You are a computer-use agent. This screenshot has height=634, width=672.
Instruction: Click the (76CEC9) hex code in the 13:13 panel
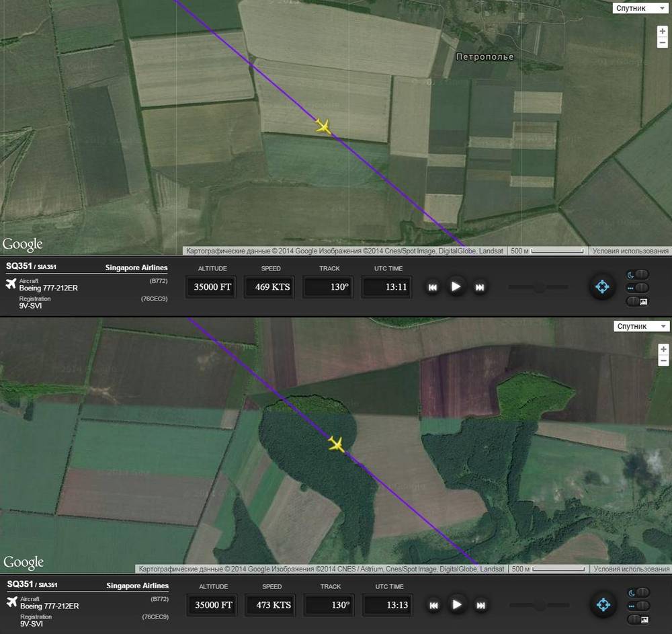[156, 617]
